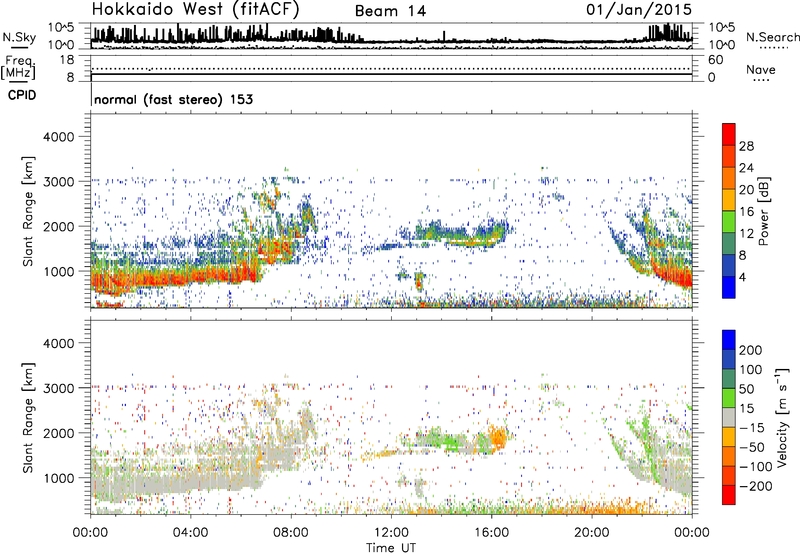Click the 'N.Search' legend label

pyautogui.click(x=772, y=37)
